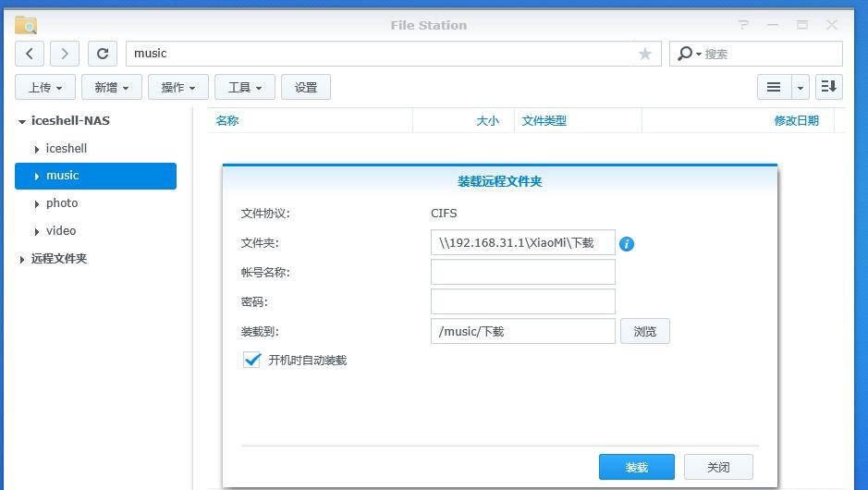Viewport: 868px width, 490px height.
Task: Select the photo folder in the tree
Action: [x=62, y=203]
